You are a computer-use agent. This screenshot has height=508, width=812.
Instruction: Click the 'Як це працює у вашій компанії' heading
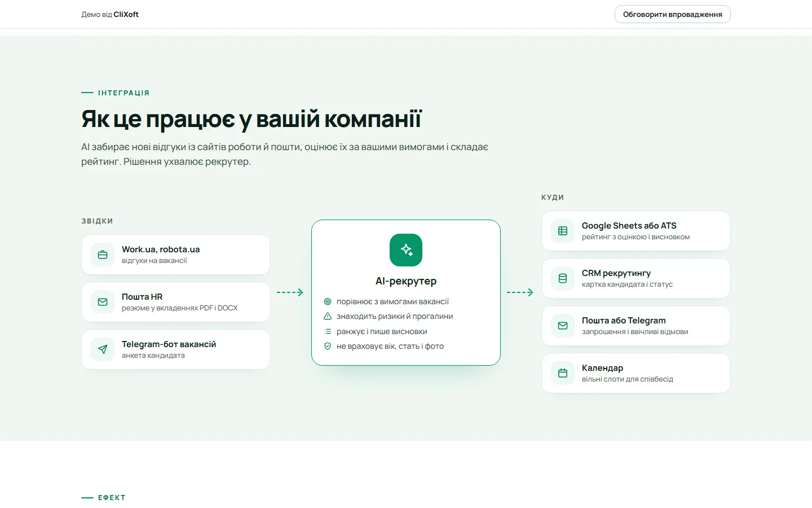coord(251,119)
